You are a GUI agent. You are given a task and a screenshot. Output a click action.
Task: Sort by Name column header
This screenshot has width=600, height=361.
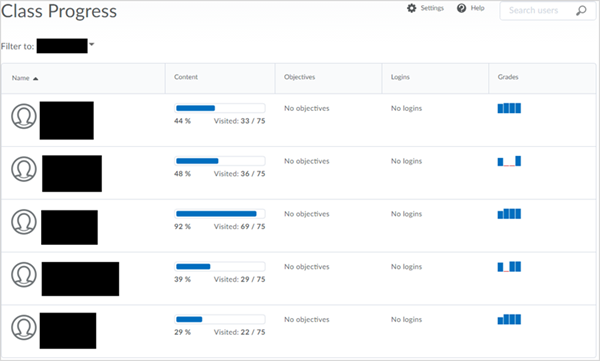21,78
